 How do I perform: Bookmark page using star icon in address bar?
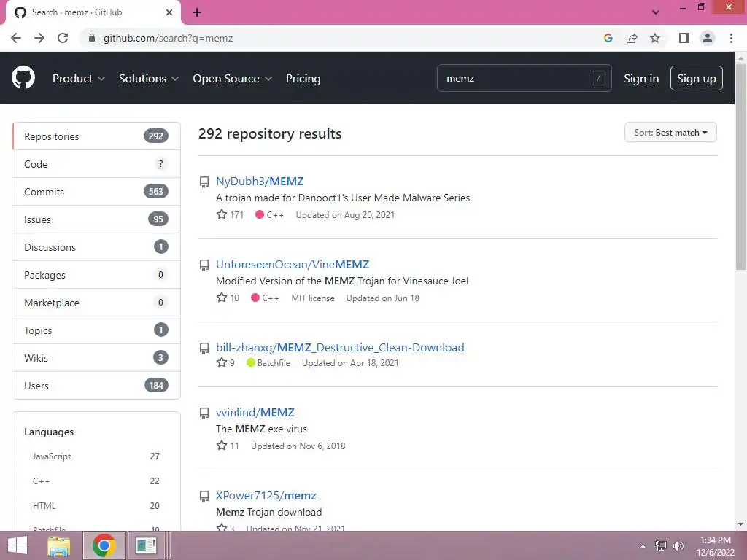pyautogui.click(x=655, y=38)
